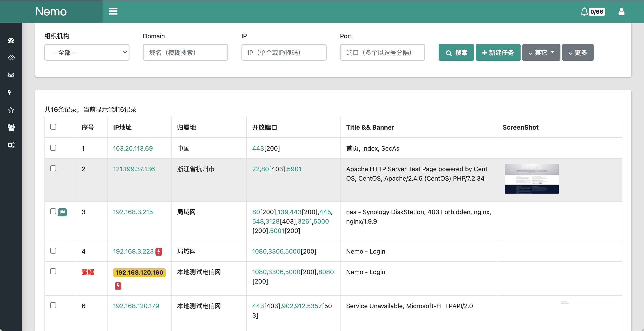644x331 pixels.
Task: Open the users group sidebar icon
Action: [11, 127]
